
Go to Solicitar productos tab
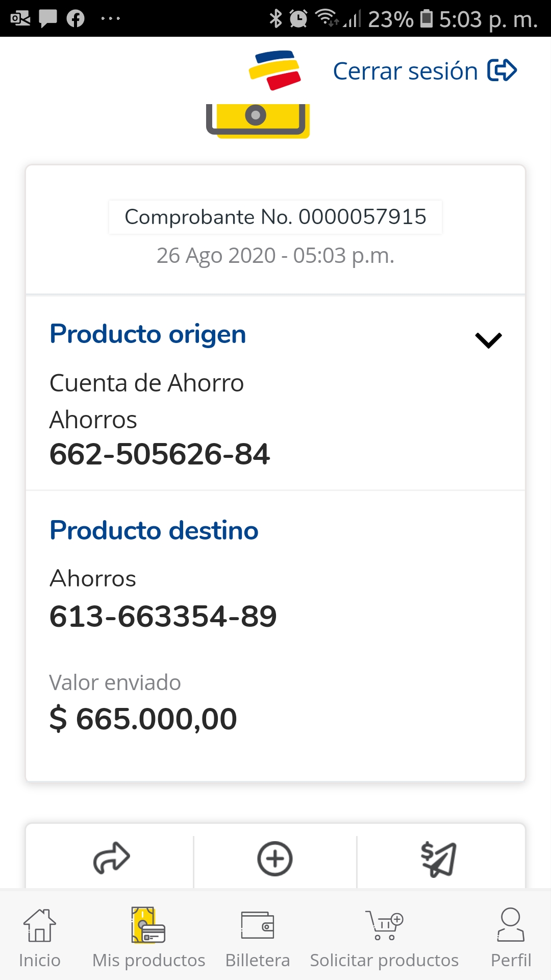coord(384,938)
